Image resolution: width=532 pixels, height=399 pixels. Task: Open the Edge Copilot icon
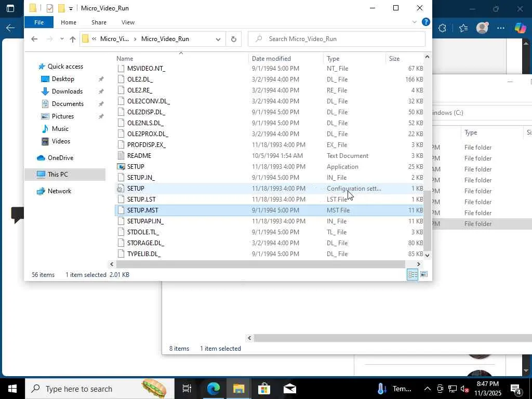pos(520,28)
